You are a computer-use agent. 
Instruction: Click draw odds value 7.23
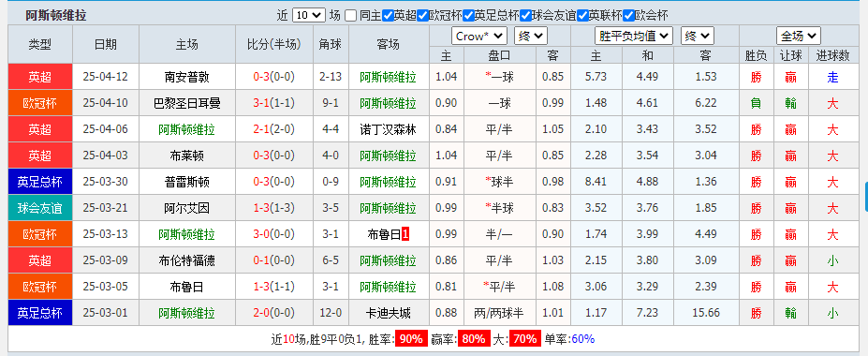click(647, 313)
